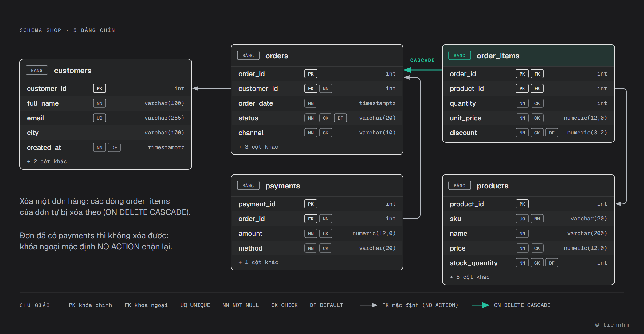Expand '+ 3 cột khác' in orders
The width and height of the screenshot is (644, 334).
pos(258,147)
